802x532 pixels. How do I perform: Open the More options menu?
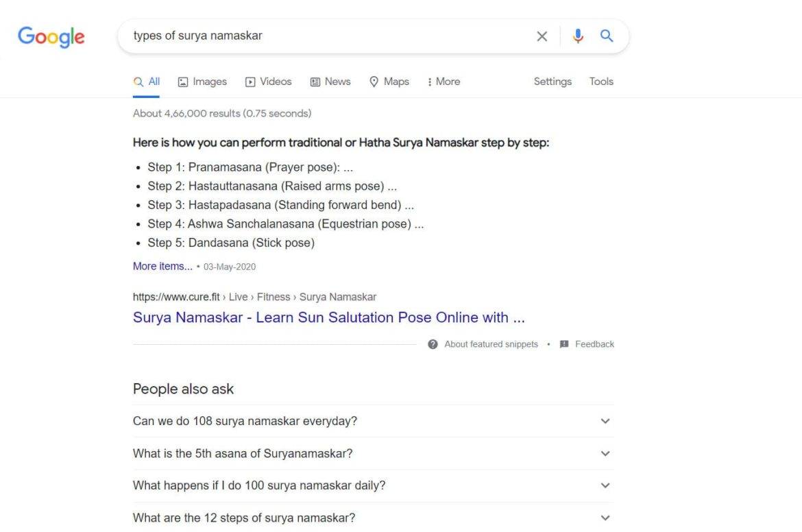pyautogui.click(x=443, y=82)
